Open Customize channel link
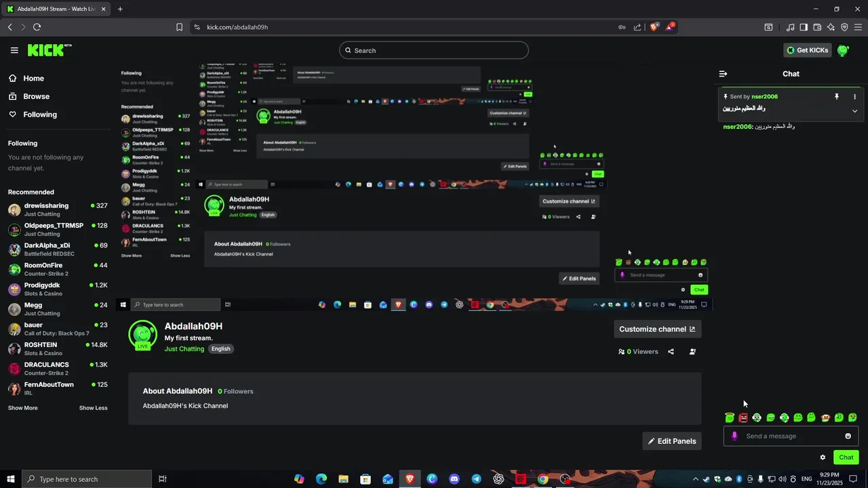868x488 pixels. pos(657,329)
